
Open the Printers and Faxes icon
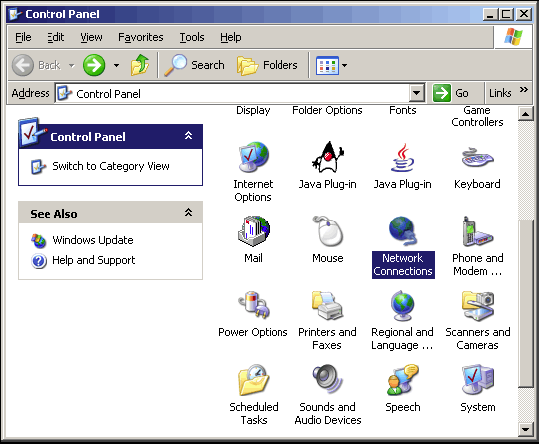[328, 305]
